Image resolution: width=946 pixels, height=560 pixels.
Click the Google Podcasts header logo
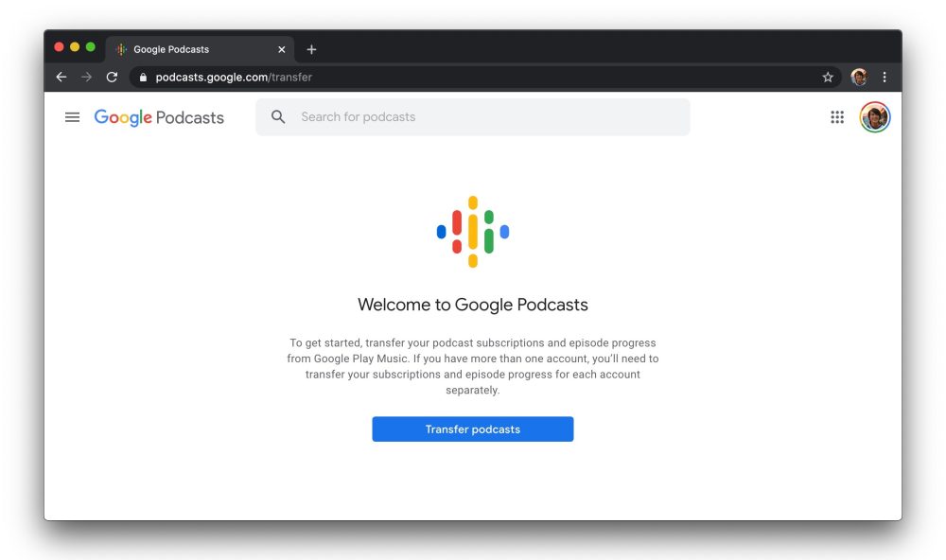point(159,117)
